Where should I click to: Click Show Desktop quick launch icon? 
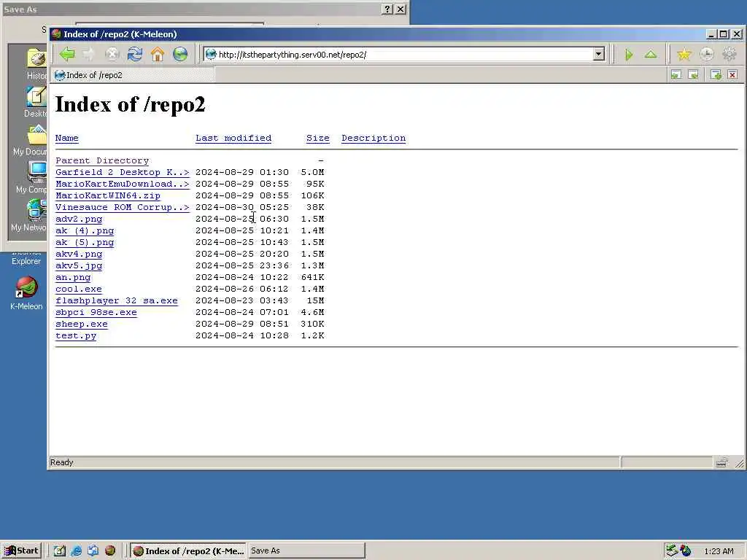(59, 551)
